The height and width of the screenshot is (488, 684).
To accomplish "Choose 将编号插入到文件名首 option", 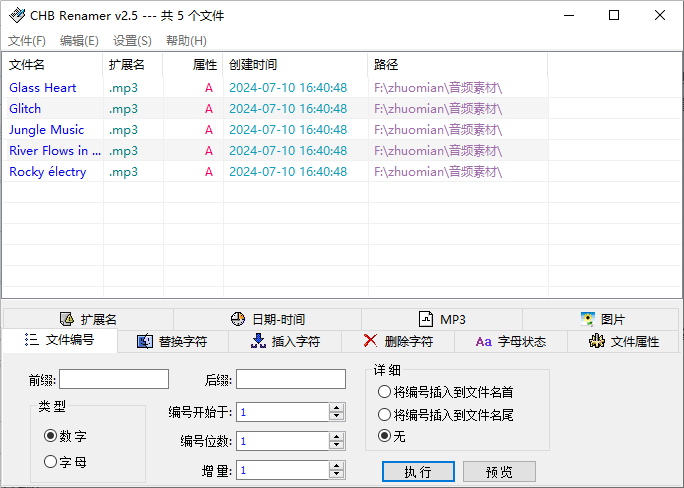I will [x=384, y=392].
